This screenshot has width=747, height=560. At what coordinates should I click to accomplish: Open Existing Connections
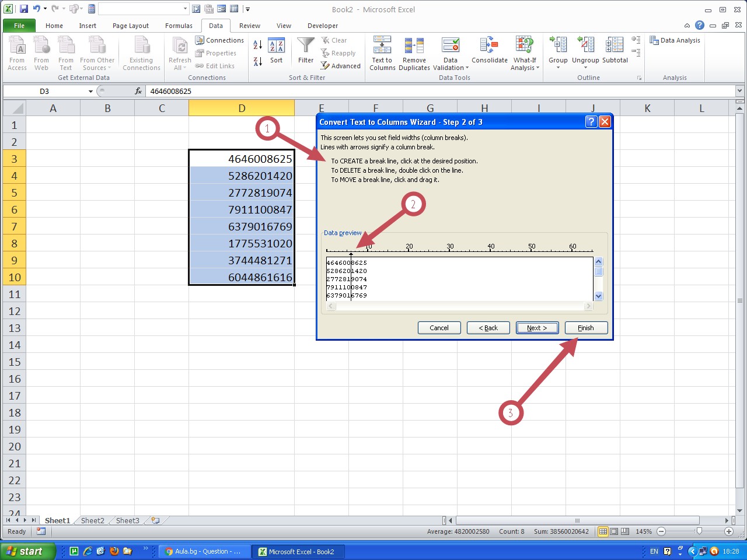141,53
